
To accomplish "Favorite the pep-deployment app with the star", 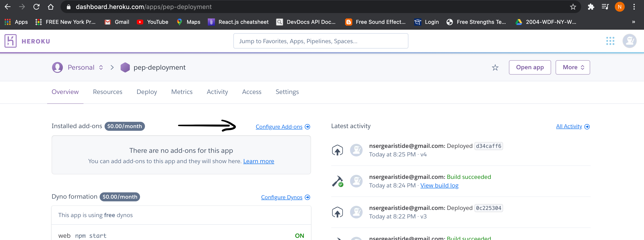I will (495, 67).
